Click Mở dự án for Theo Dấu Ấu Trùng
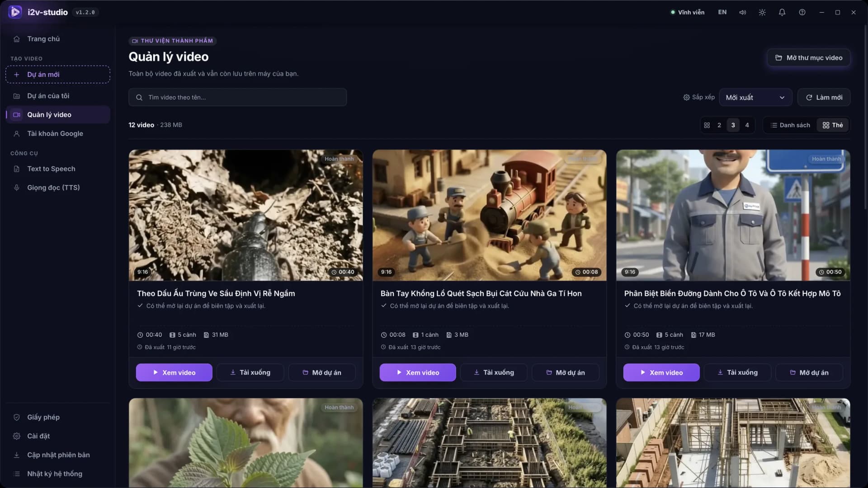 tap(322, 373)
